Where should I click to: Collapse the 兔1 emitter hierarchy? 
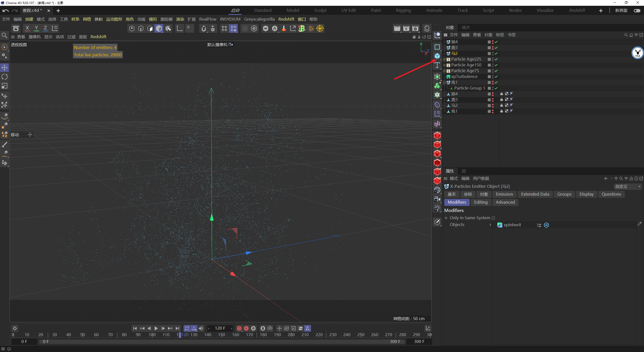(445, 82)
